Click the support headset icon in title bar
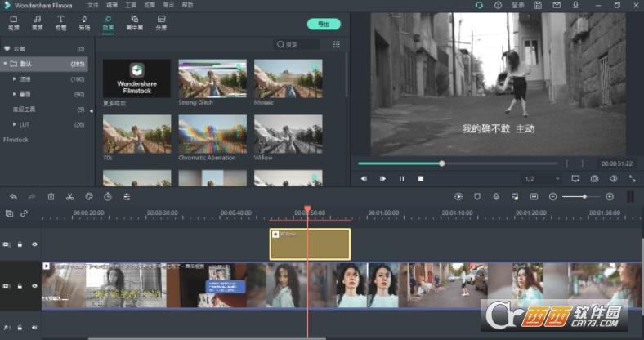Viewport: 644px width, 340px height. coord(479,6)
